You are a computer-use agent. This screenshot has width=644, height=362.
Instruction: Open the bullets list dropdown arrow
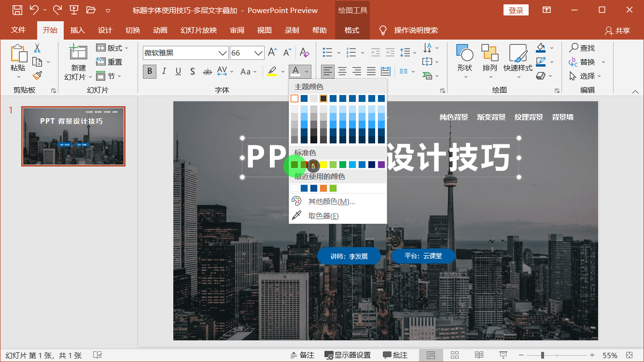339,53
